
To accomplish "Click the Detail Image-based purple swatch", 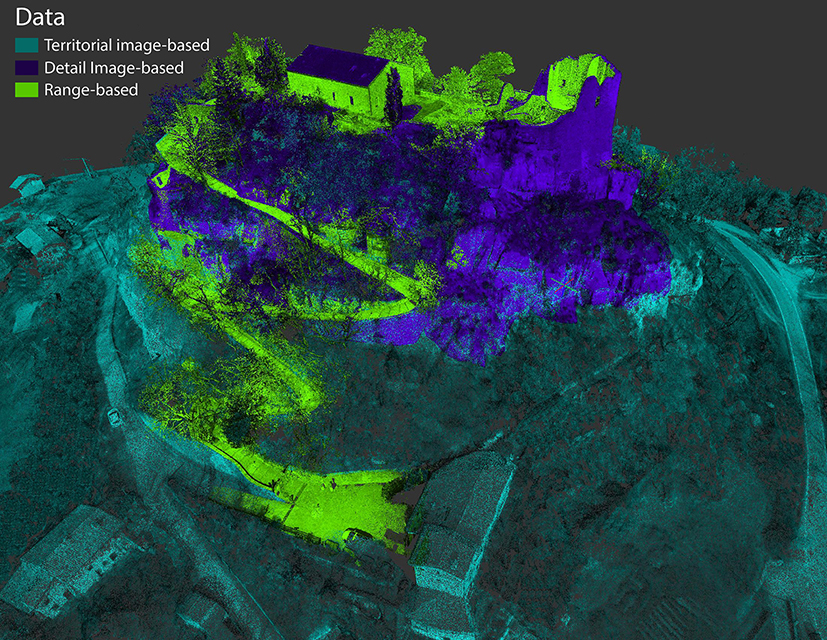I will click(x=26, y=68).
